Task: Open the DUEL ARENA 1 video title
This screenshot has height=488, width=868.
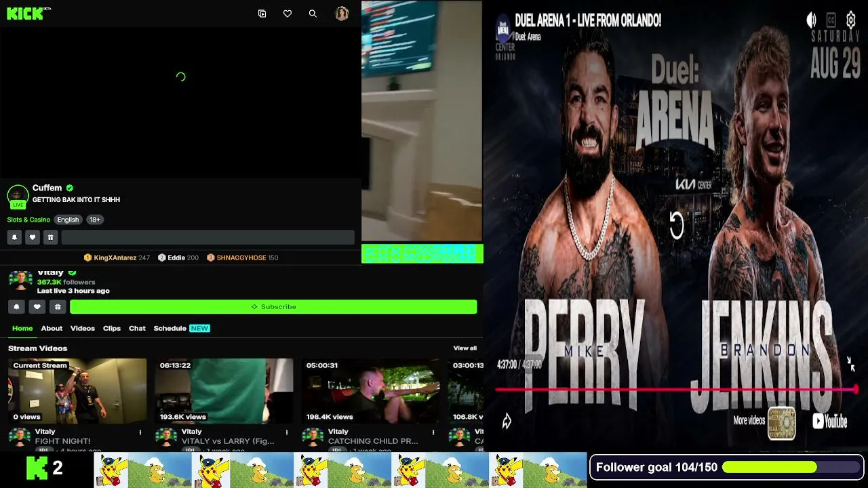Action: (x=588, y=21)
